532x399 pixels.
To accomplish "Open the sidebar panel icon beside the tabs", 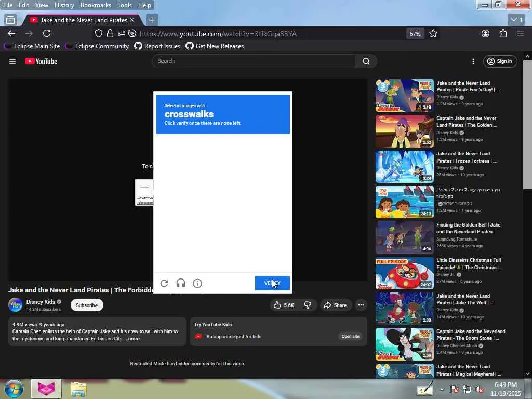I will (x=10, y=20).
